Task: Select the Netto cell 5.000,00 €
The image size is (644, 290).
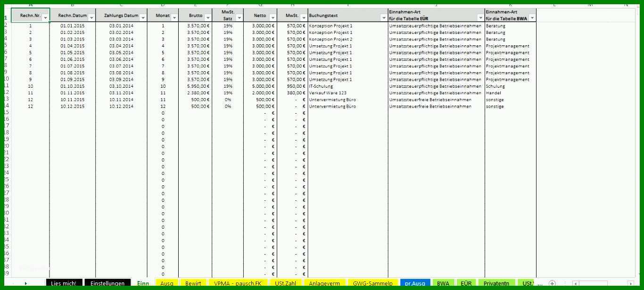Action: point(260,86)
